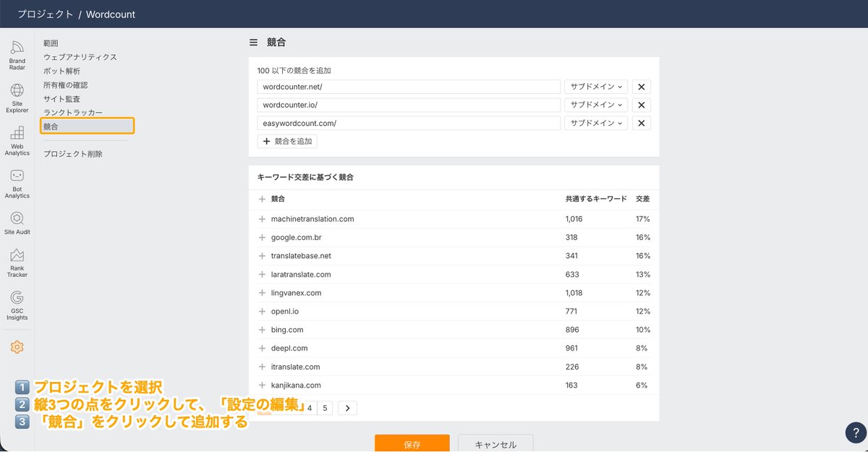Add openl.io using plus icon
This screenshot has height=452, width=868.
(x=262, y=312)
